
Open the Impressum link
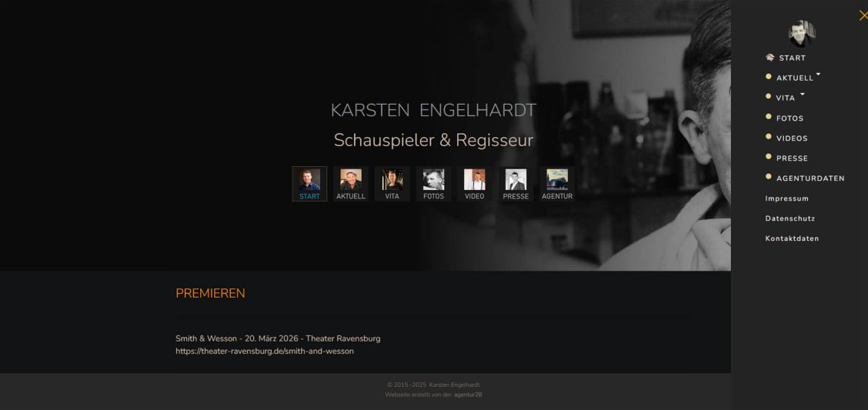pyautogui.click(x=786, y=198)
